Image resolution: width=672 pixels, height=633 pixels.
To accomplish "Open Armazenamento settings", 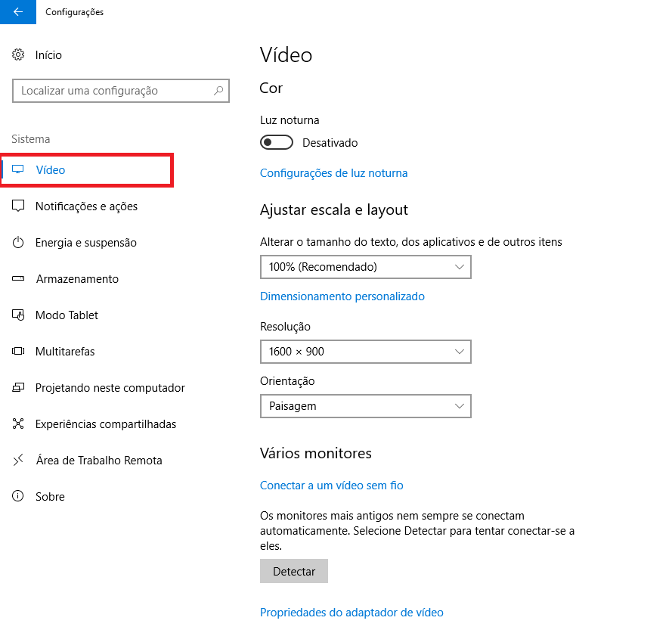I will (77, 279).
